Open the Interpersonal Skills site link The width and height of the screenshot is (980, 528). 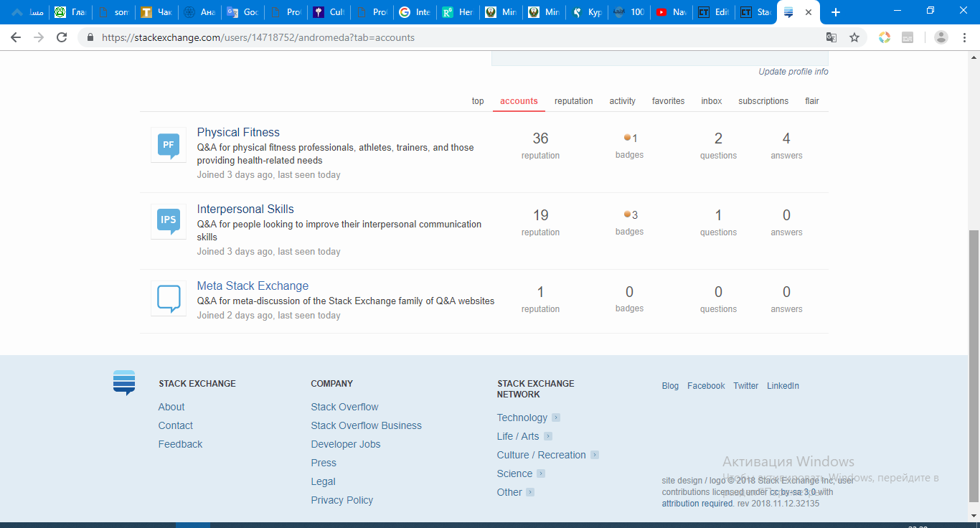[245, 209]
